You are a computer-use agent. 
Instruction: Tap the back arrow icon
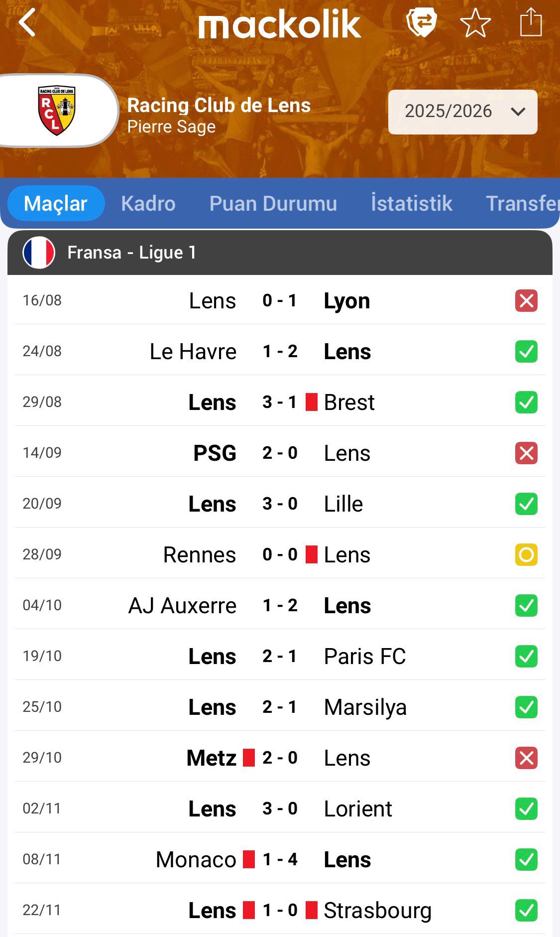pyautogui.click(x=27, y=23)
